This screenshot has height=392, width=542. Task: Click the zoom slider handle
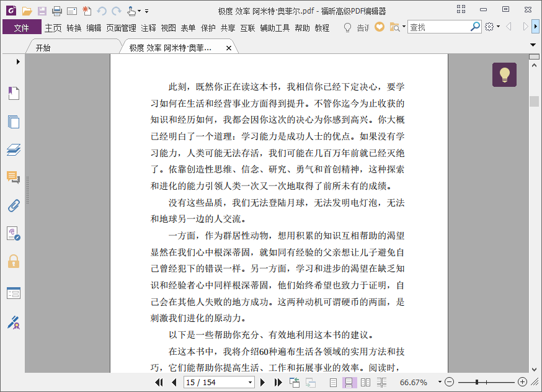click(x=477, y=382)
